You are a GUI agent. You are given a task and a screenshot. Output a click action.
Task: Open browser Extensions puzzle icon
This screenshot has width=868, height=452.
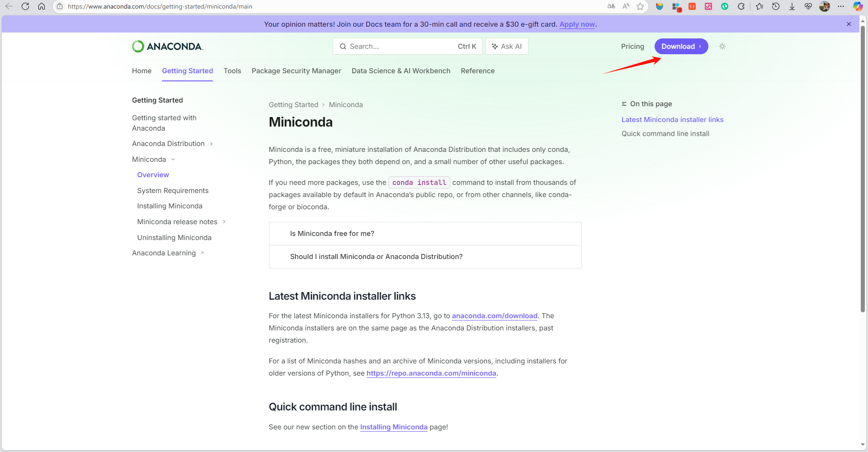741,6
